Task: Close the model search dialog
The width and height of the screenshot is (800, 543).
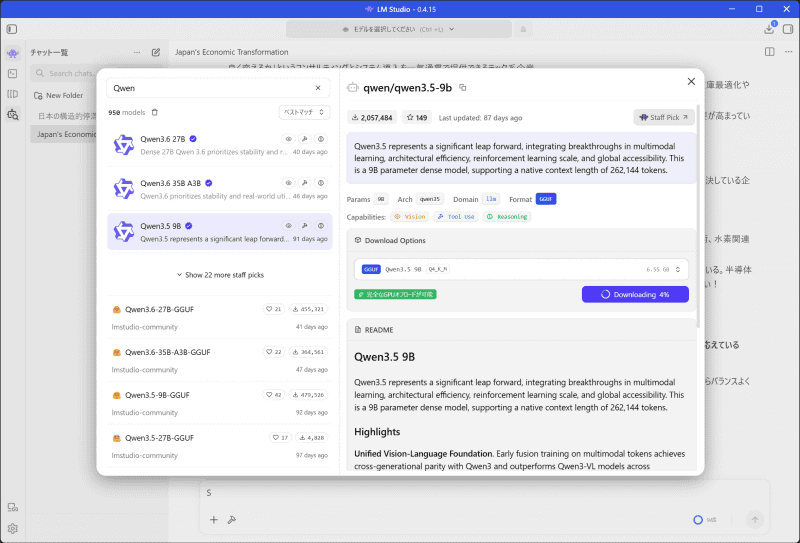Action: (x=691, y=82)
